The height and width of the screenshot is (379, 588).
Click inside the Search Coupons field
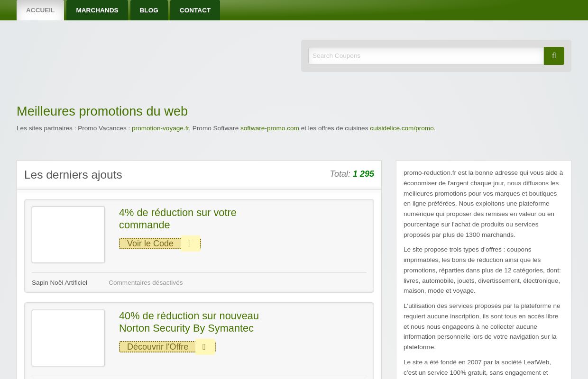pyautogui.click(x=426, y=55)
